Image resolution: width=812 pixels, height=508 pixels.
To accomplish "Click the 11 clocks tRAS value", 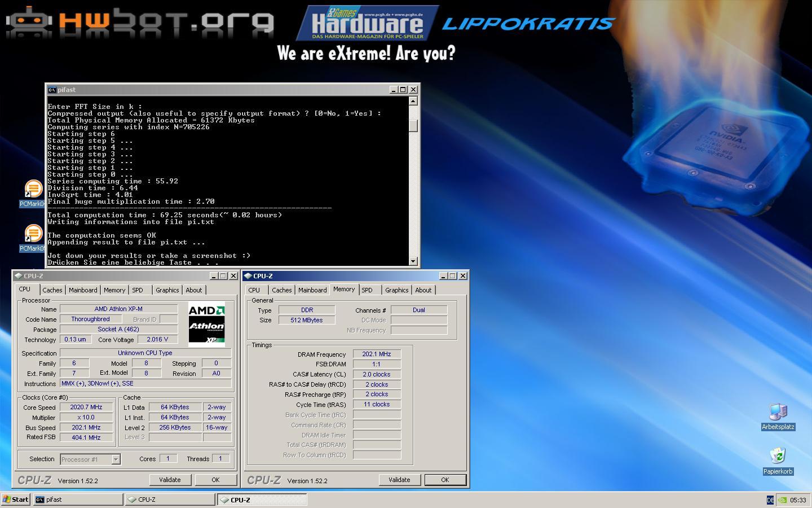I will (377, 404).
